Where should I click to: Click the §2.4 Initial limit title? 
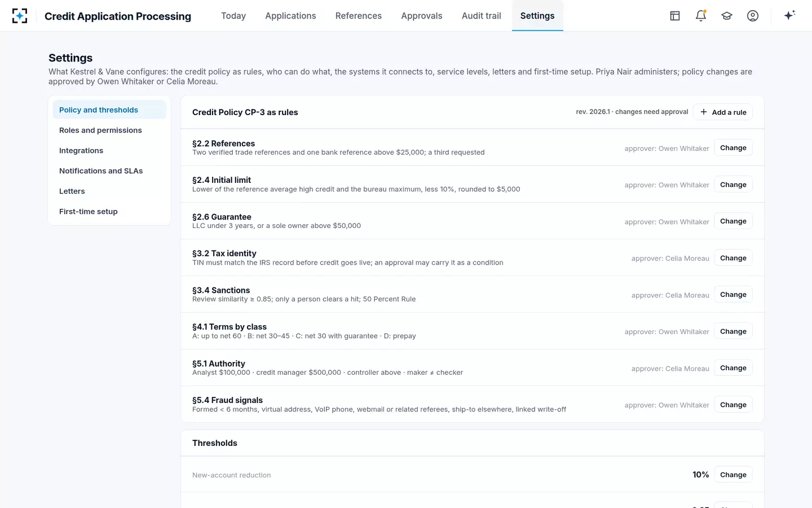coord(222,180)
